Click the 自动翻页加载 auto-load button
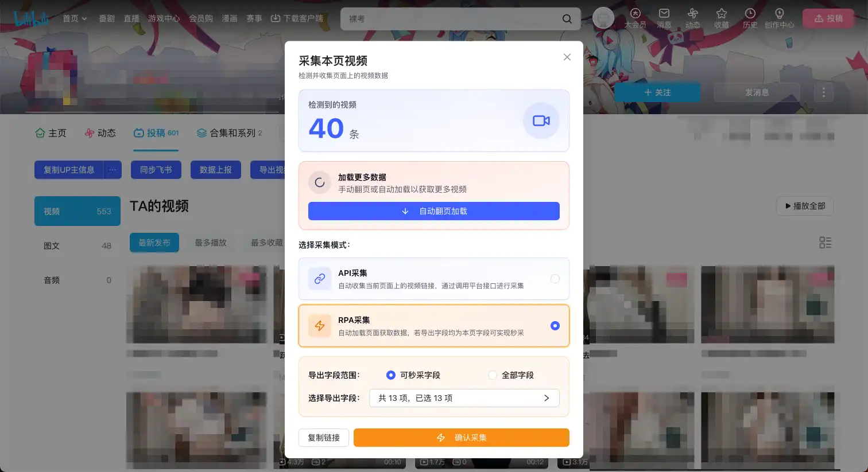Screen dimensions: 868x472 point(433,211)
